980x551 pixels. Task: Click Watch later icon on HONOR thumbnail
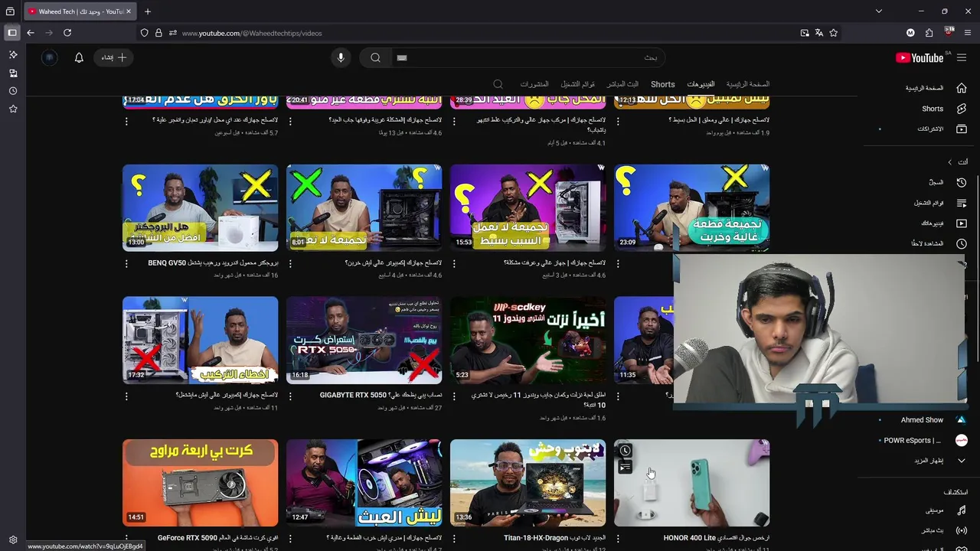[626, 451]
